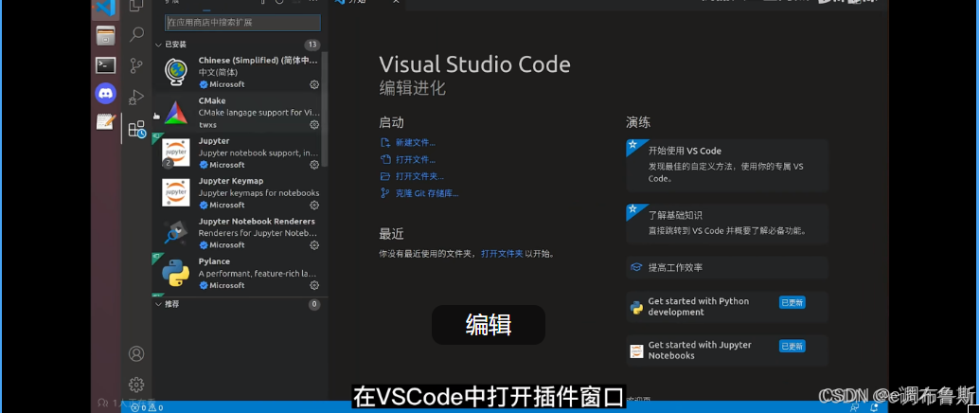980x413 pixels.
Task: Focus the extension marketplace search box
Action: click(242, 23)
